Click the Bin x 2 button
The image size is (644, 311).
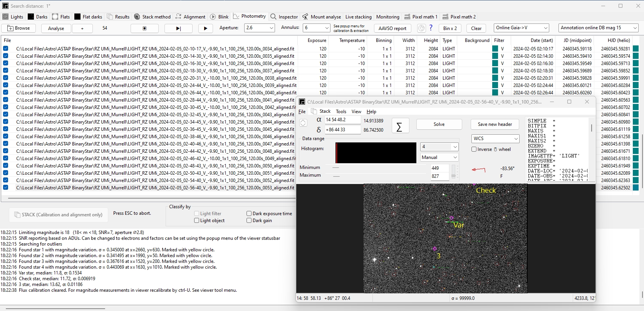pyautogui.click(x=450, y=28)
